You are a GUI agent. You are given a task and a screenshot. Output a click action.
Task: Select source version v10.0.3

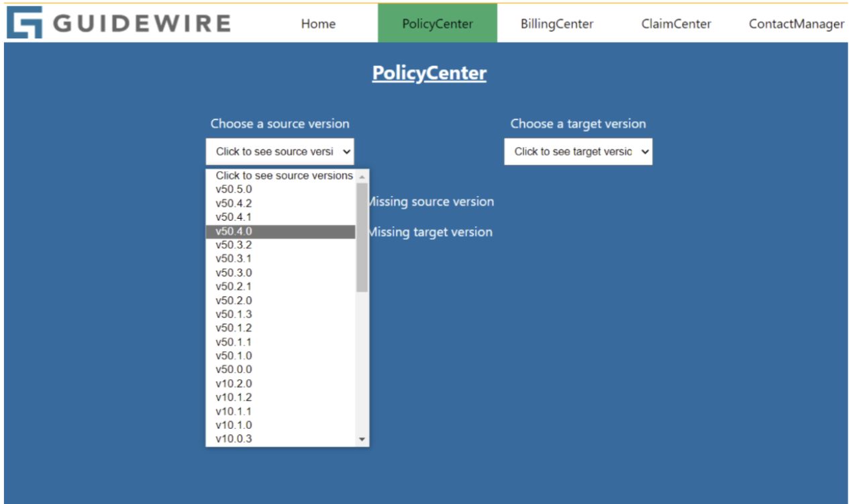tap(281, 439)
